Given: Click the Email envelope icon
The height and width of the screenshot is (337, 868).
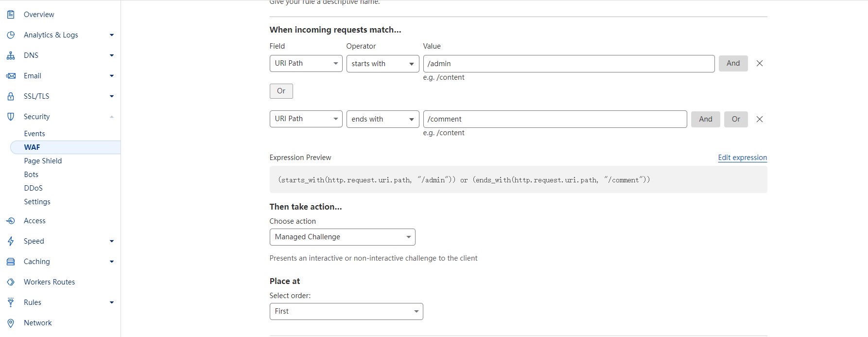Looking at the screenshot, I should pos(11,76).
